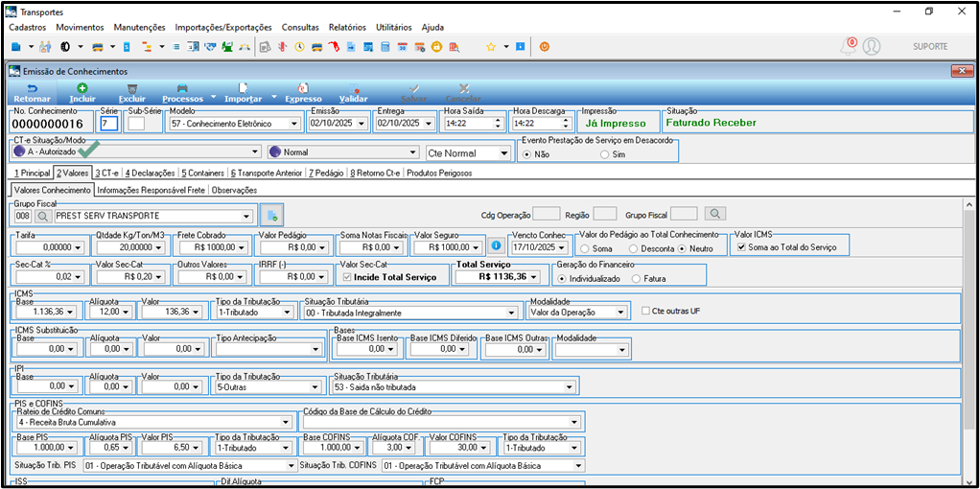The image size is (980, 489).
Task: Click the Validar icon
Action: [x=353, y=89]
